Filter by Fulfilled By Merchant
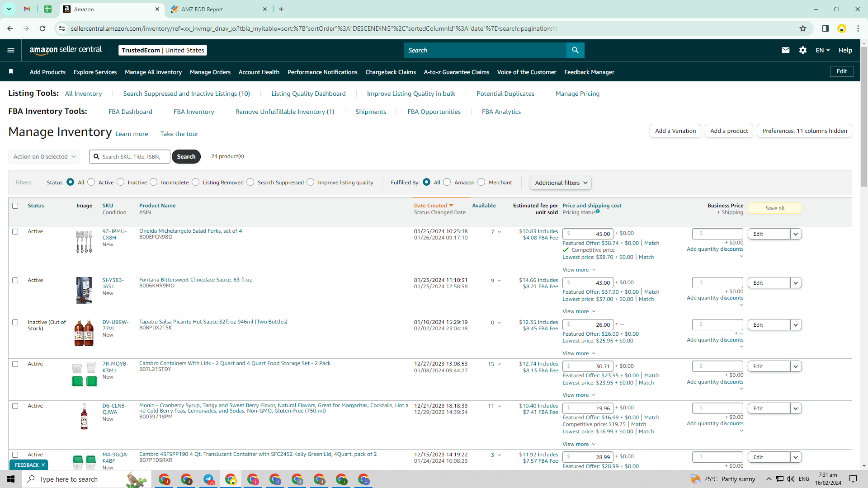The image size is (868, 488). [x=481, y=182]
